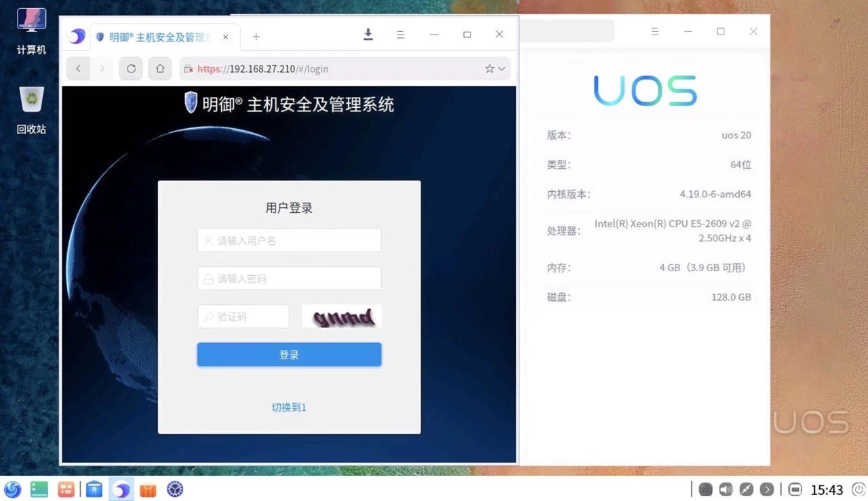Screen dimensions: 868x501
Task: Minimize the system info window
Action: point(688,31)
